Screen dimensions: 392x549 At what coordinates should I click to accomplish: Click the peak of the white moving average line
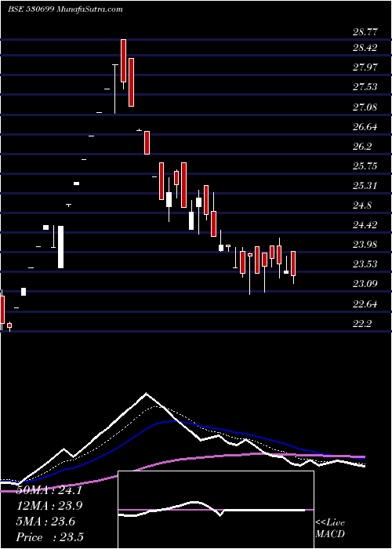(147, 393)
